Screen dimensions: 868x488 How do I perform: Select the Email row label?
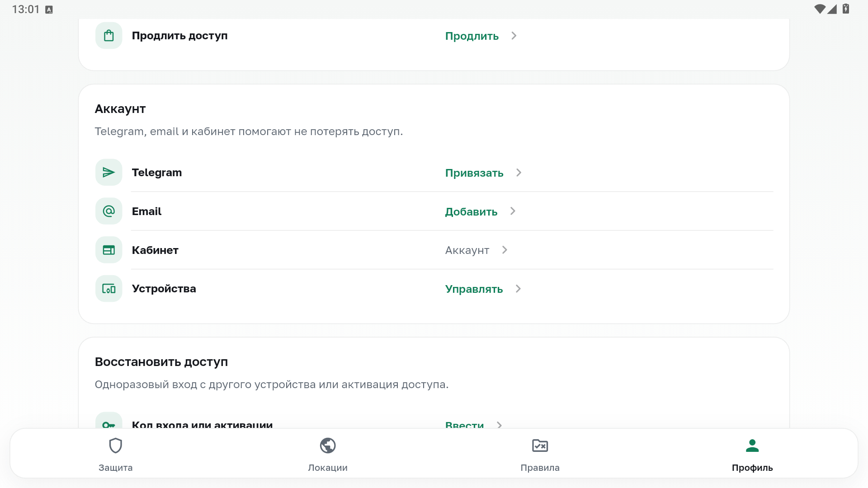(x=146, y=211)
